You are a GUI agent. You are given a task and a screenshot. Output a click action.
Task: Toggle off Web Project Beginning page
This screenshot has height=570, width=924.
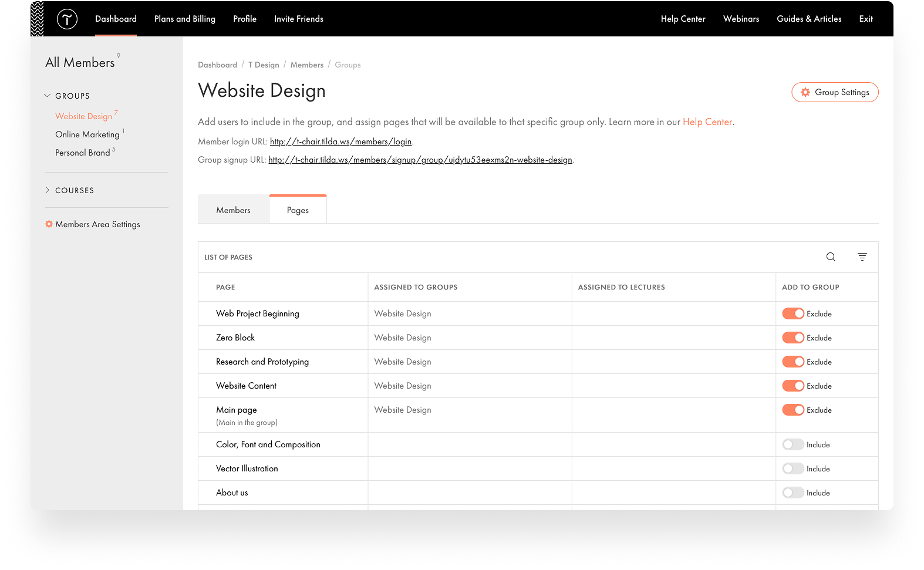coord(793,314)
